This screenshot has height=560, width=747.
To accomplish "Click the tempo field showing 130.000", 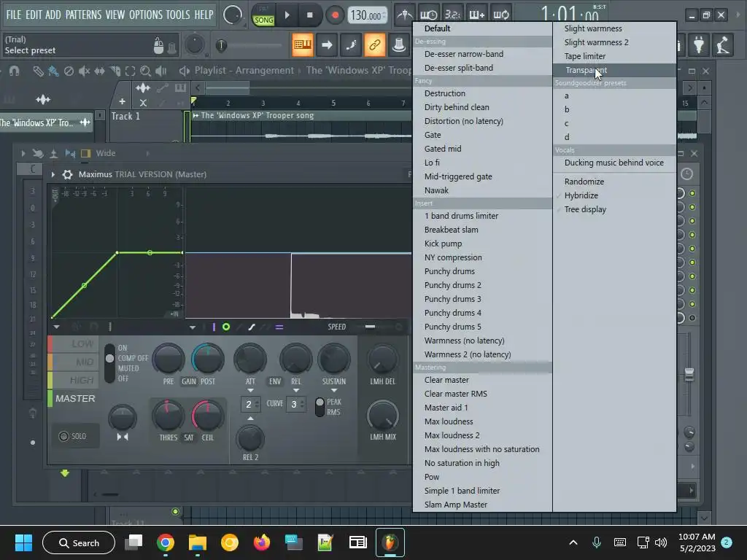I will [x=367, y=16].
